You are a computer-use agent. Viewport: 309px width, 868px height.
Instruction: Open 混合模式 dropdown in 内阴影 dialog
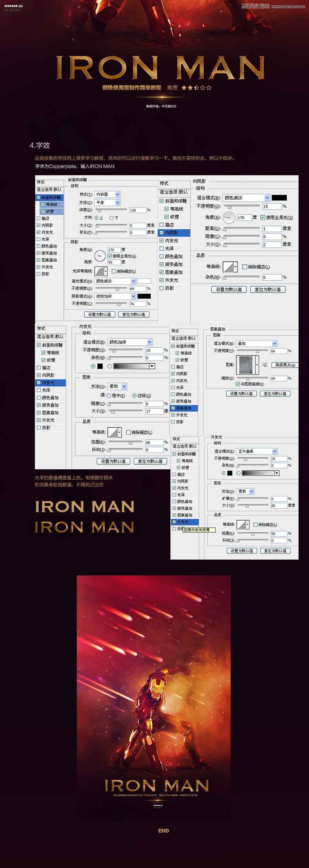point(246,198)
